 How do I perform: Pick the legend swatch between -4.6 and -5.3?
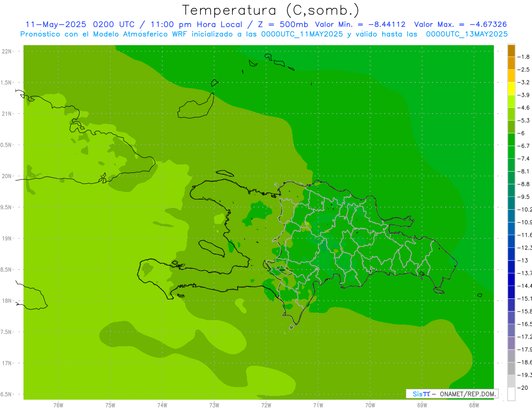pos(511,114)
